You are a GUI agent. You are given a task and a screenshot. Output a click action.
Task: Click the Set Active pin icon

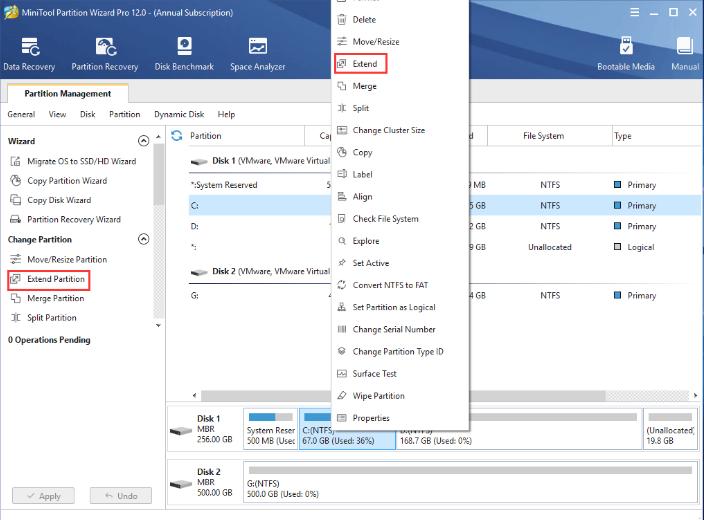[x=342, y=263]
